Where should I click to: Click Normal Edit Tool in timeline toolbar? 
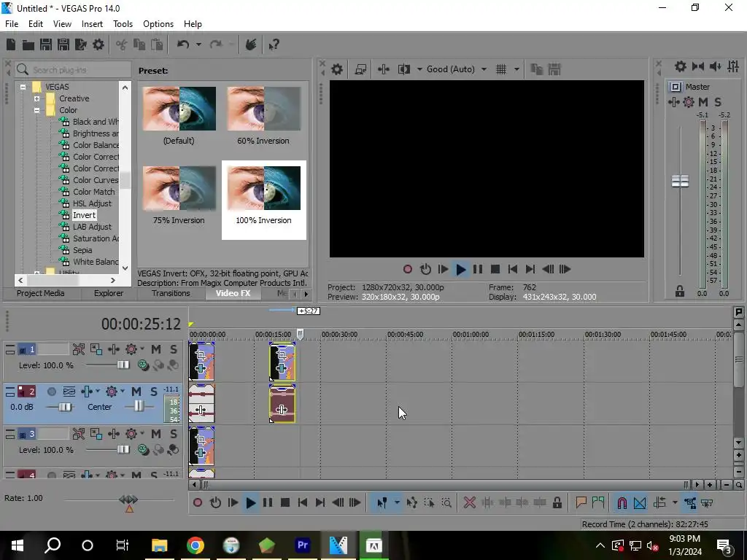tap(382, 503)
